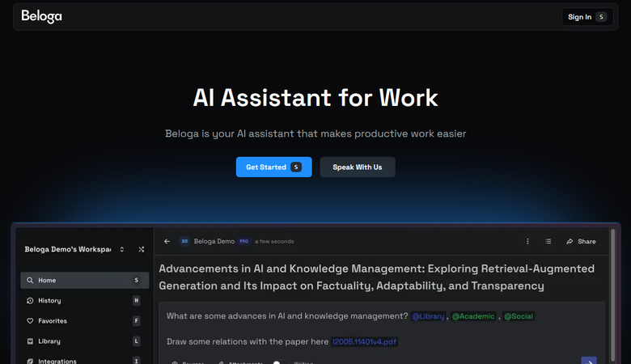The height and width of the screenshot is (364, 631).
Task: Click the shuffle icon beside workspace name
Action: 142,250
